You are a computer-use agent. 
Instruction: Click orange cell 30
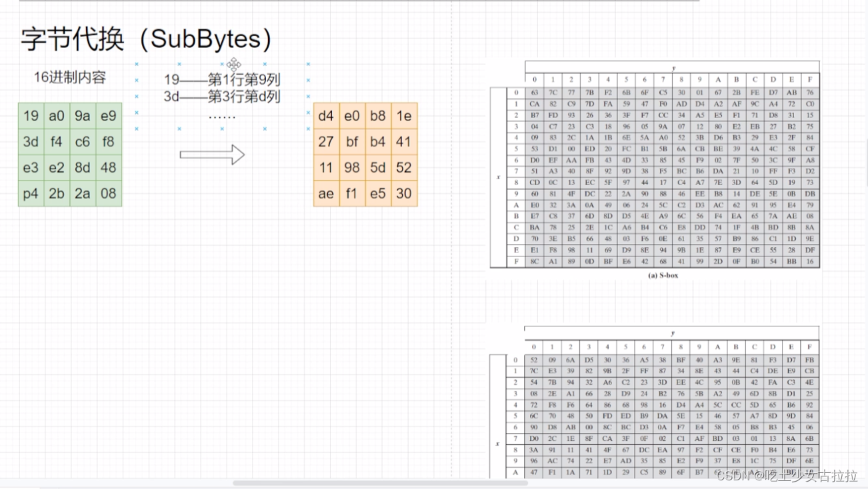(x=404, y=193)
